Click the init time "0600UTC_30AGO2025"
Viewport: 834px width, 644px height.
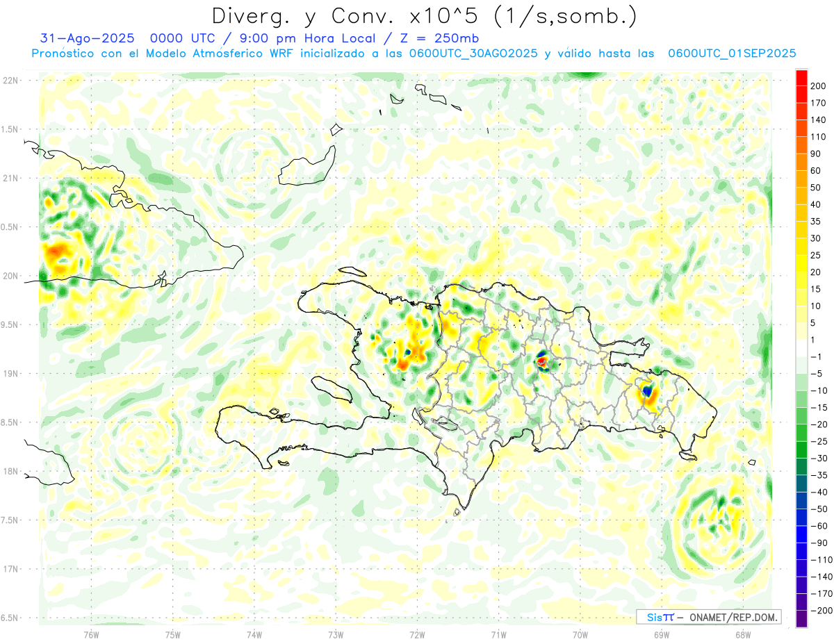(474, 53)
